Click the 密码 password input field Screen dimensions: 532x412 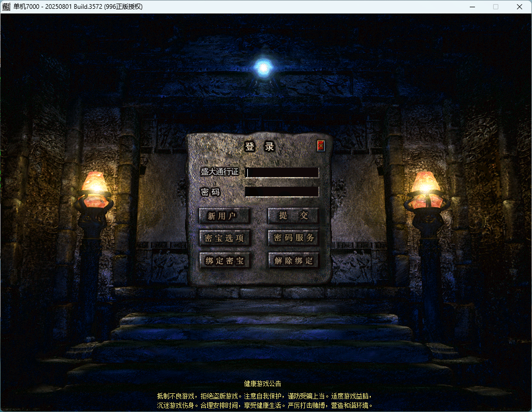coord(282,191)
